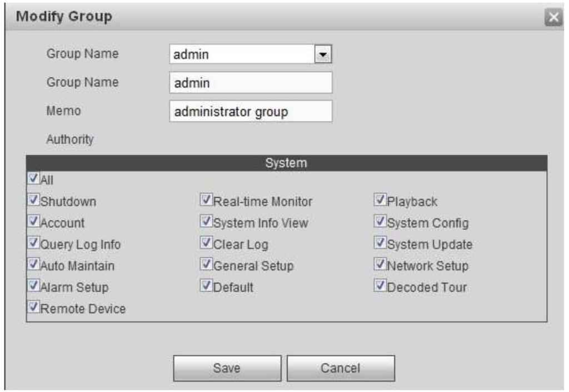Viewport: 569px width, 392px height.
Task: Open the Group Name dropdown arrow
Action: [x=323, y=55]
